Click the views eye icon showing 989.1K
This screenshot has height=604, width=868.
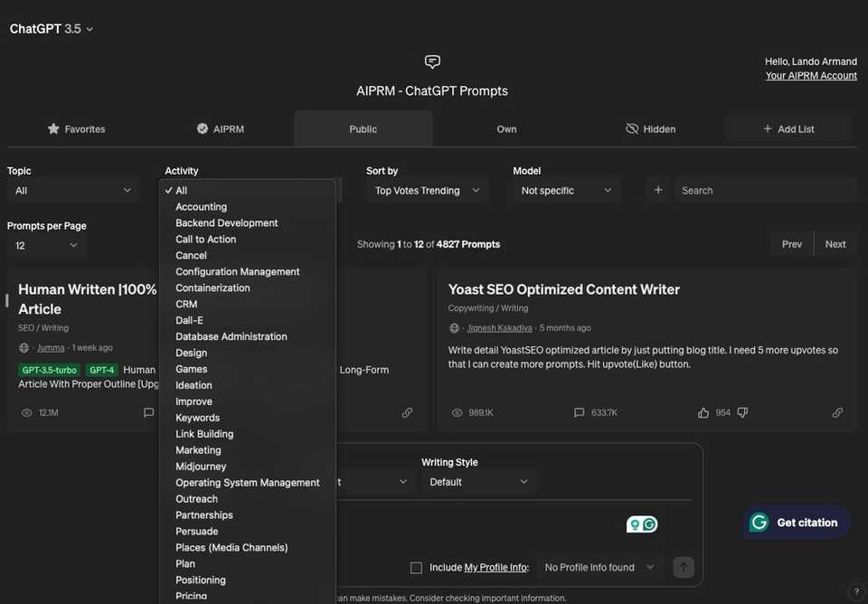pos(457,413)
